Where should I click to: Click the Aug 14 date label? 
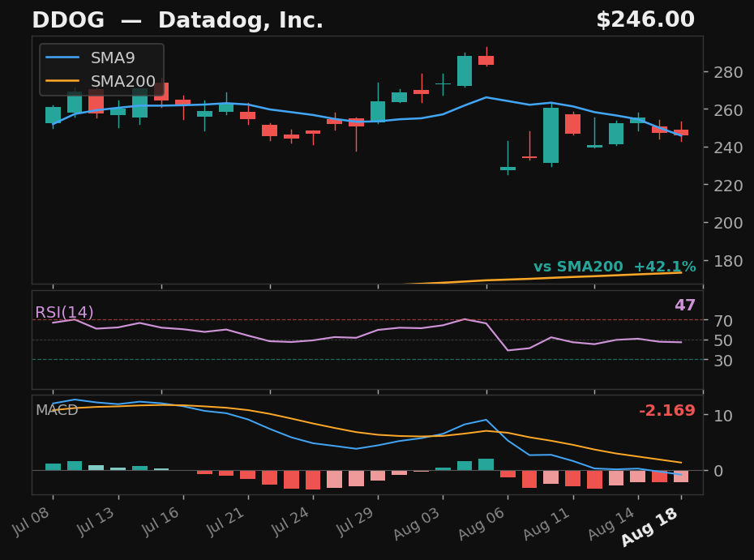coord(611,523)
